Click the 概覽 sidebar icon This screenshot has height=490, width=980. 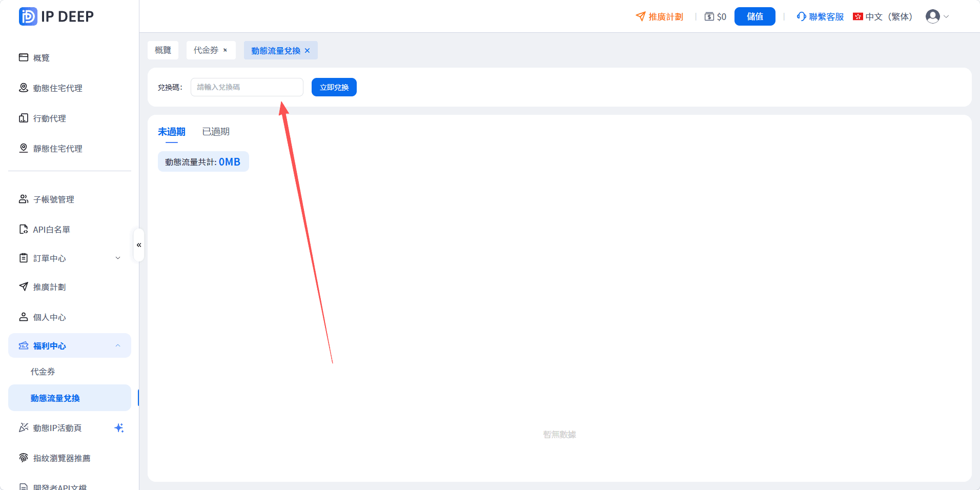[x=24, y=57]
